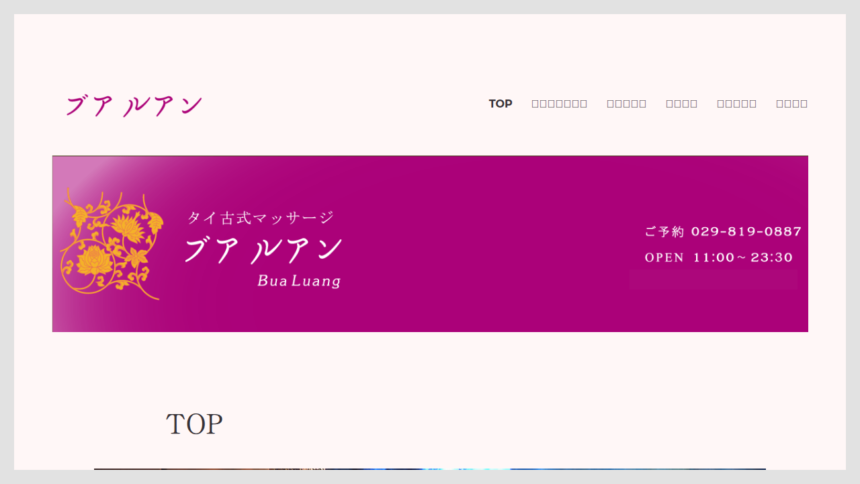Image resolution: width=860 pixels, height=484 pixels.
Task: Click the large white ブアルアン banner title
Action: coord(263,249)
